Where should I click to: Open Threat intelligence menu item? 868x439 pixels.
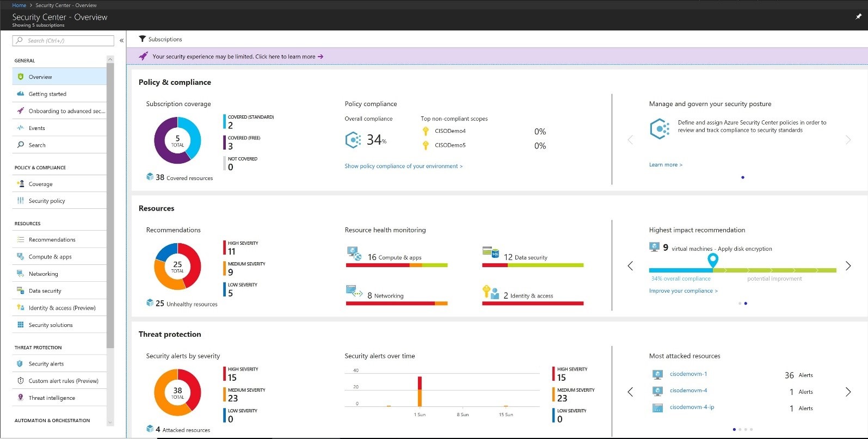pos(59,398)
